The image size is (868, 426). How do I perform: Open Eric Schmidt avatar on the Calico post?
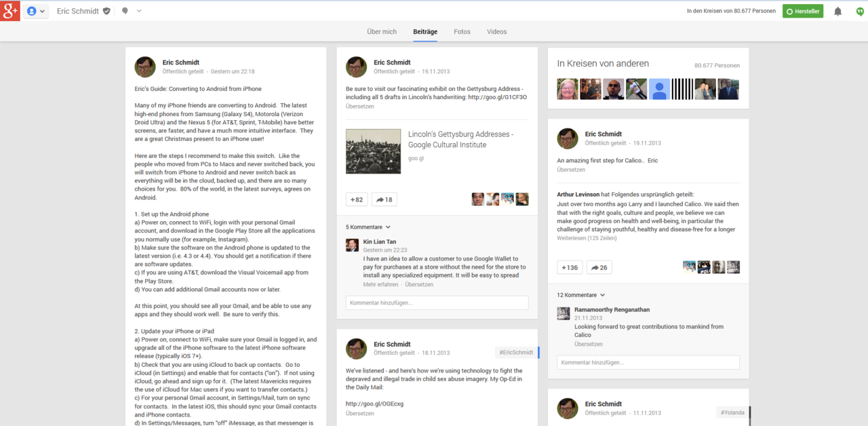[x=568, y=138]
